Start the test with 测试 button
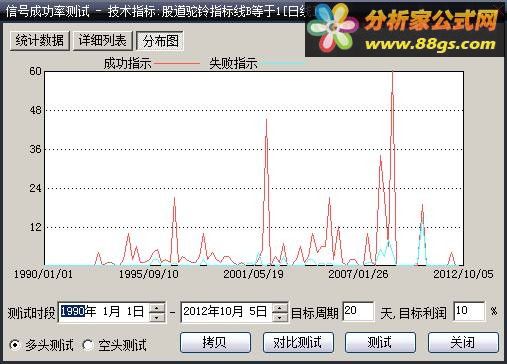Image resolution: width=507 pixels, height=364 pixels. [x=380, y=342]
